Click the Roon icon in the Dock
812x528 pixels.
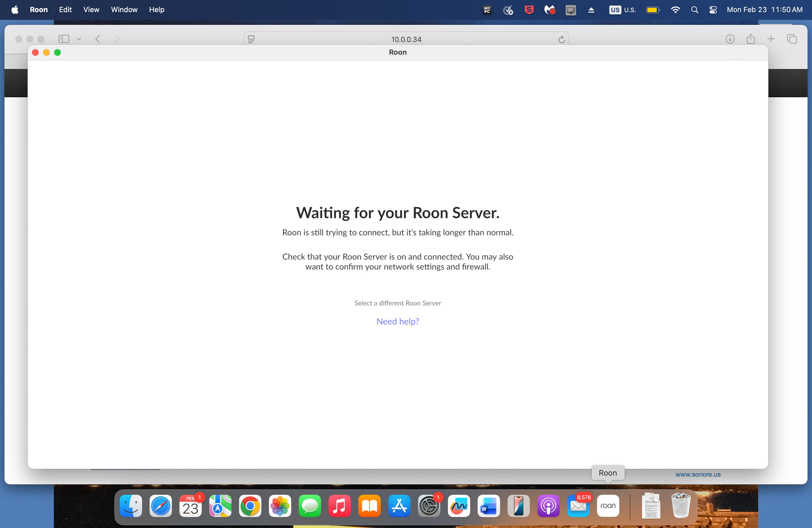pos(608,506)
